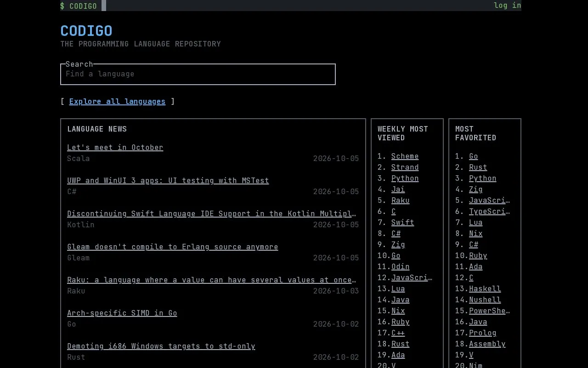Open Discontinuing Swift Language IDE Support article

tap(211, 213)
